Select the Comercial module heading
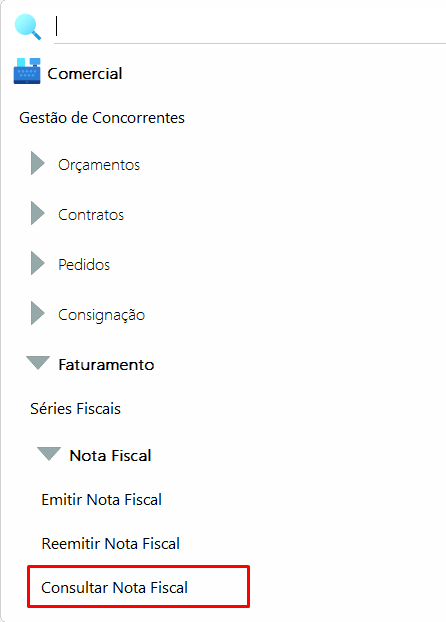This screenshot has height=622, width=446. tap(85, 73)
